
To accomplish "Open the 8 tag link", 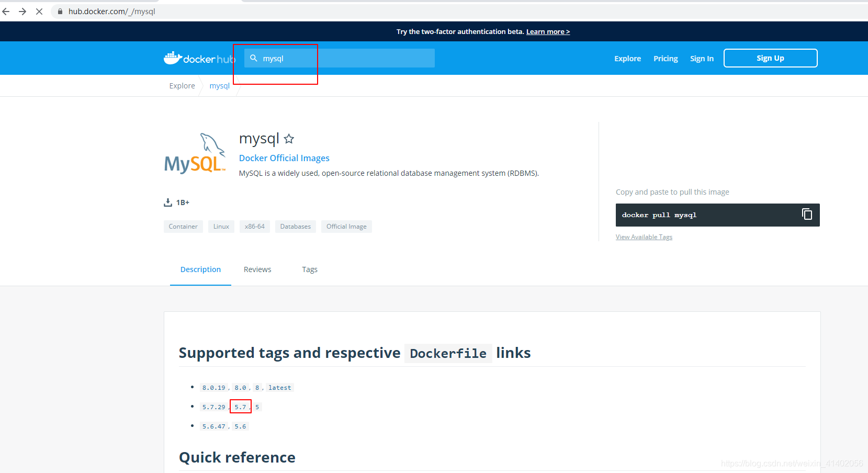I will 257,388.
